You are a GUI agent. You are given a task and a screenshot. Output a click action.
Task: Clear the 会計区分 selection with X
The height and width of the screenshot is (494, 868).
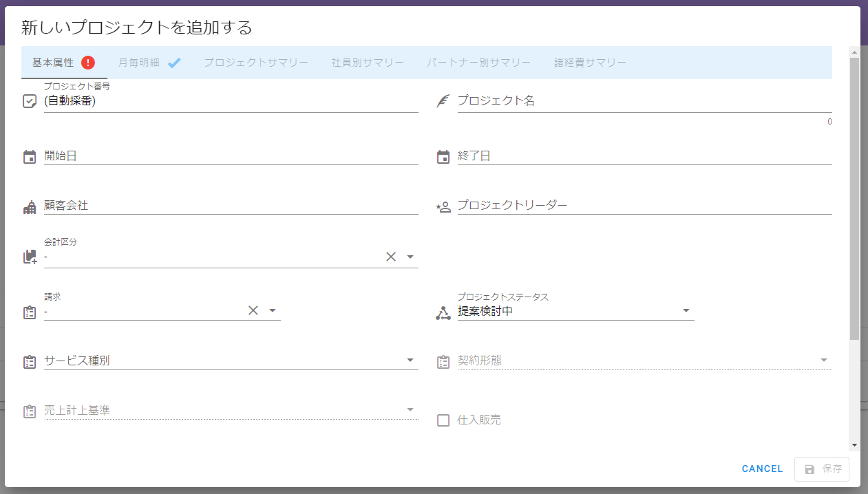391,257
